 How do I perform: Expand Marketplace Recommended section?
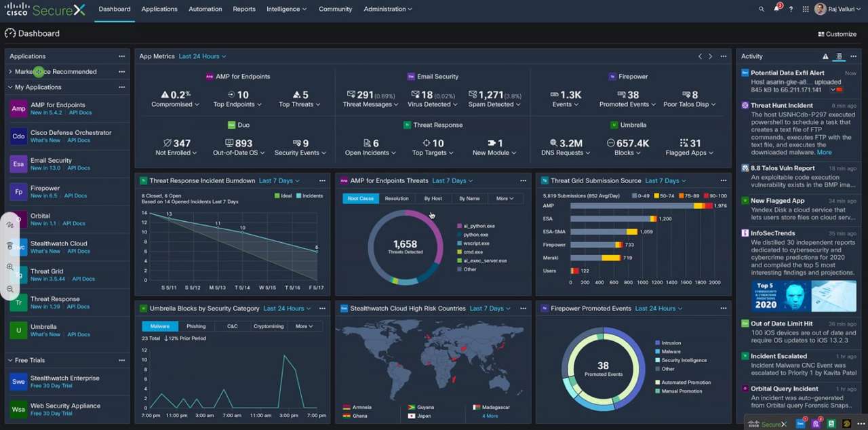click(10, 71)
